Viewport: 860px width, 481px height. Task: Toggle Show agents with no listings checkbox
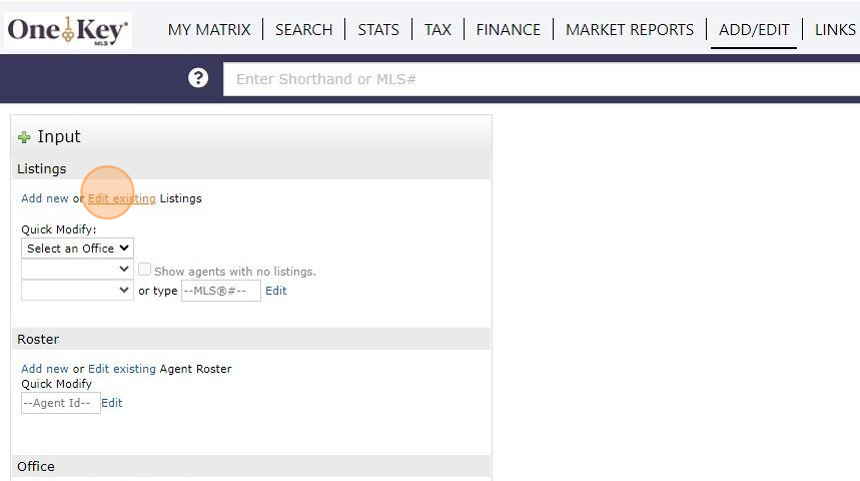tap(144, 269)
